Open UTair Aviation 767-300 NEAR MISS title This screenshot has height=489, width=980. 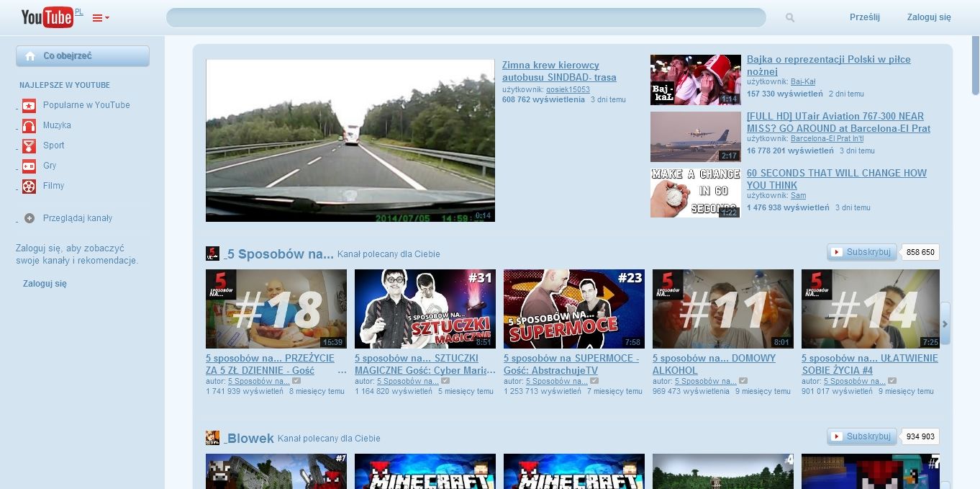point(839,122)
